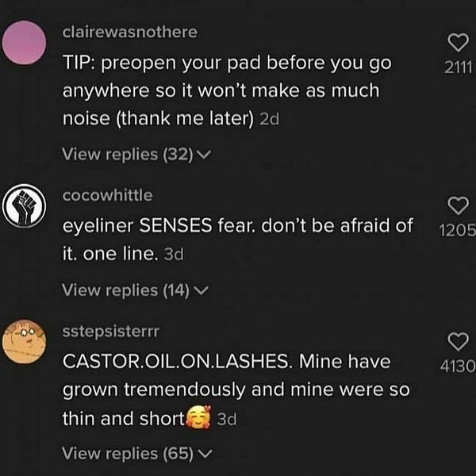This screenshot has width=476, height=476.
Task: Open cocowhittle's raised fist profile picture
Action: [25, 205]
